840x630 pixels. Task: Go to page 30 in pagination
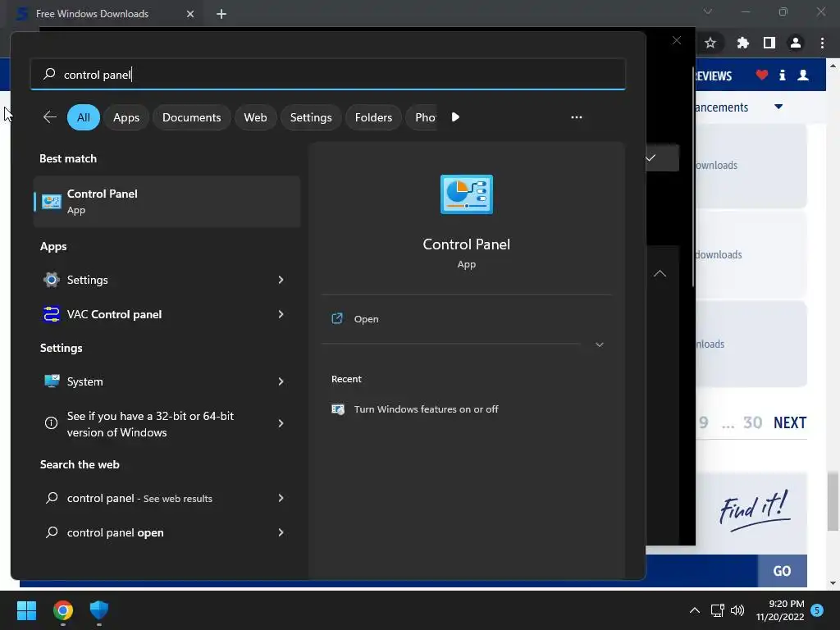click(x=753, y=422)
